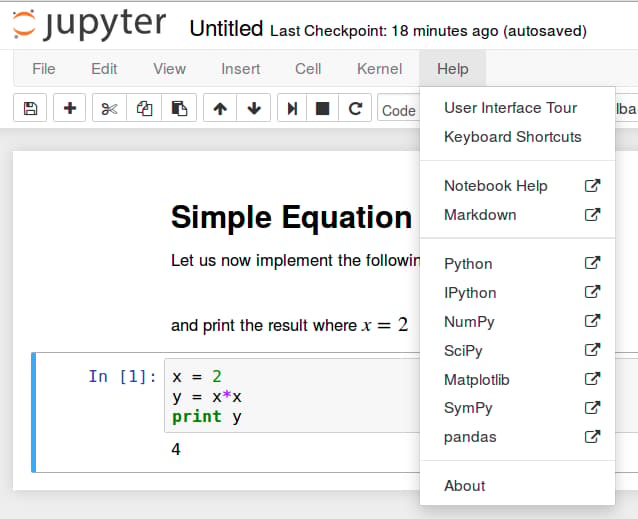Open the SciPy documentation link
638x519 pixels.
point(517,350)
